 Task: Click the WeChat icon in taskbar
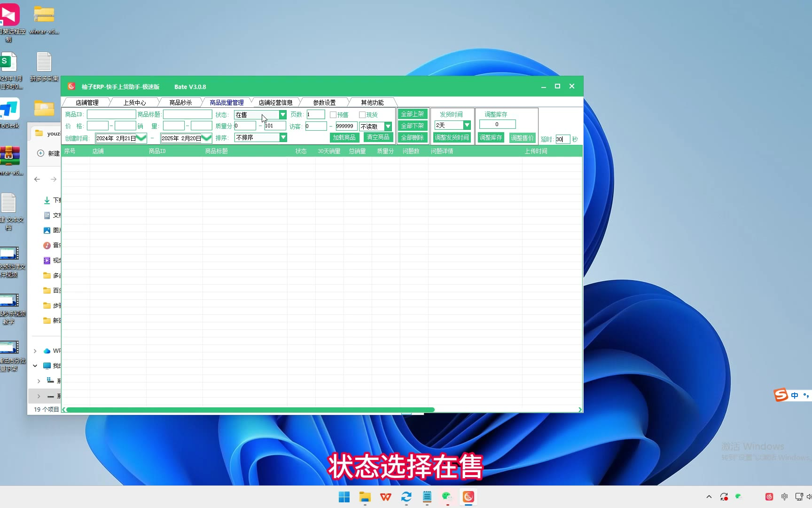click(447, 497)
